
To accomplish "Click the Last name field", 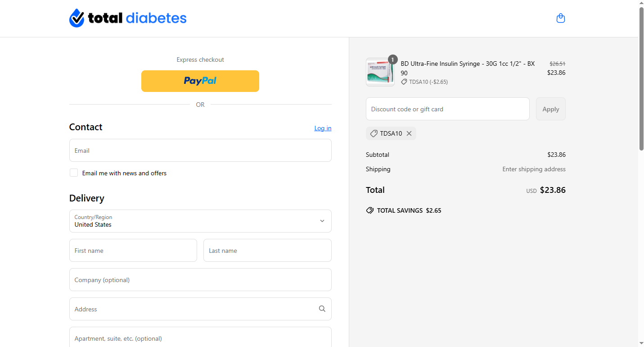I will pyautogui.click(x=267, y=251).
